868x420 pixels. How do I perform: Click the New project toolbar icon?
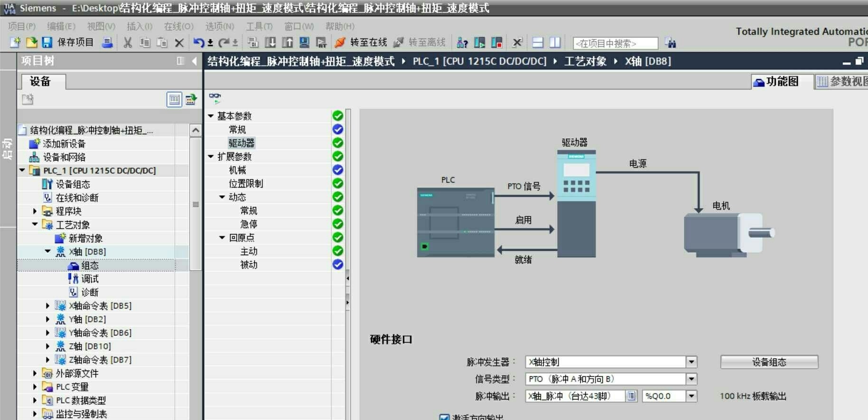(15, 43)
